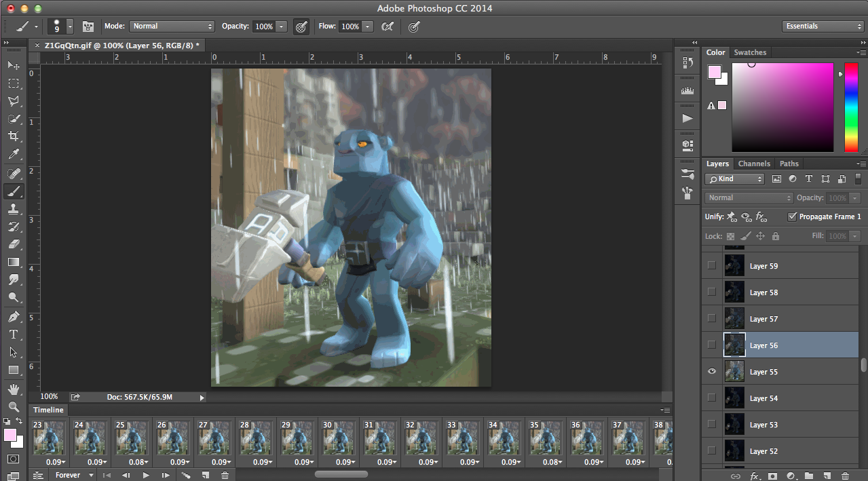Open the Timeline panel menu
The width and height of the screenshot is (868, 481).
pos(666,410)
